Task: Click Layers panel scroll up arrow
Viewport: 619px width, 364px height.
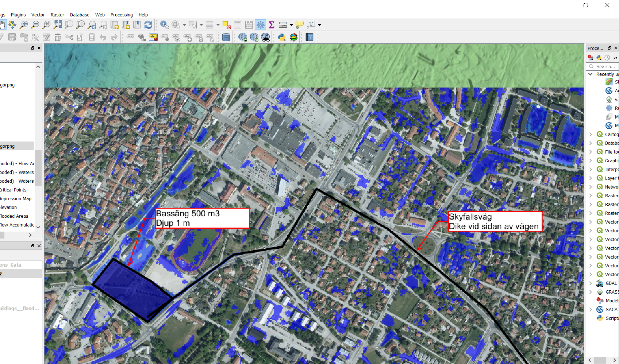Action: click(x=38, y=66)
